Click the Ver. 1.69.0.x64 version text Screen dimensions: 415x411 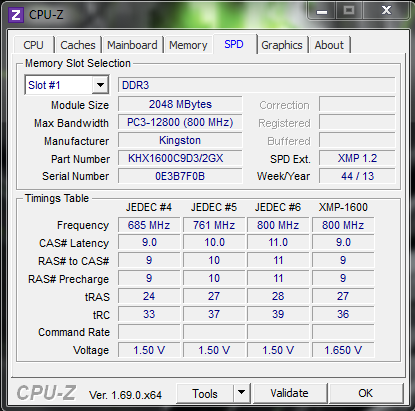click(x=125, y=395)
